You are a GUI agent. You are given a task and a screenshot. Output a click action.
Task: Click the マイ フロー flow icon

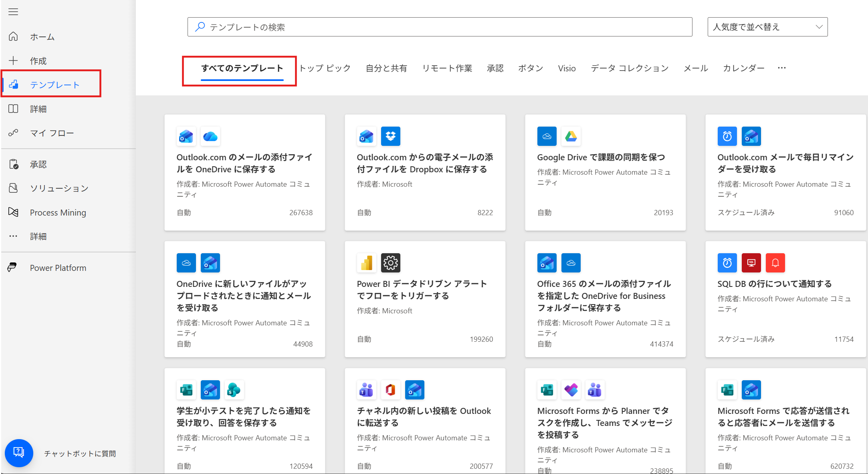point(13,133)
